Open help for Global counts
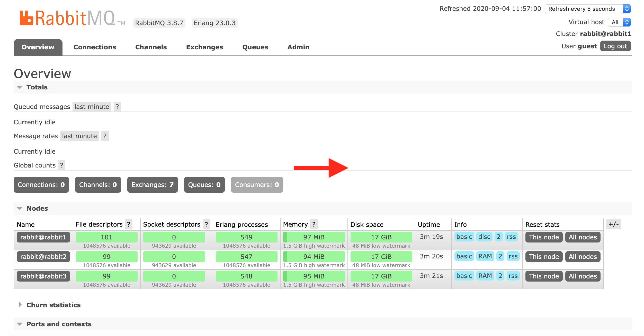Viewport: 644px width, 336px height. click(x=62, y=165)
